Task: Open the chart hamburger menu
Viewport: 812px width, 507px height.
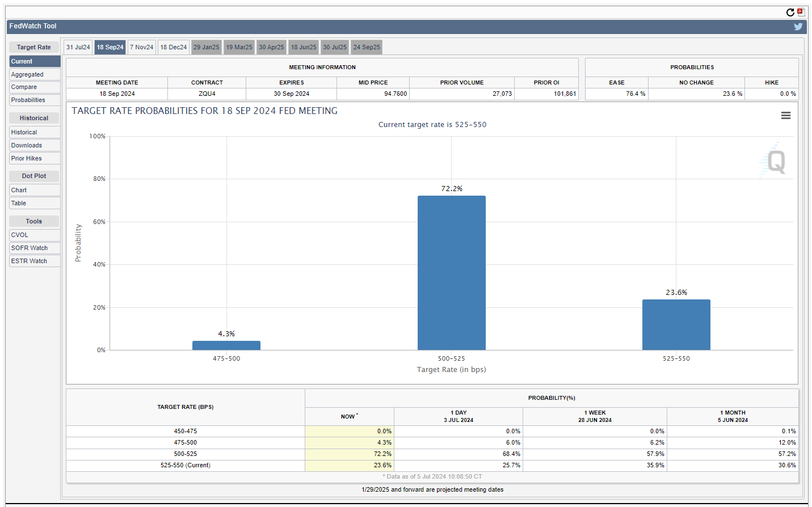Action: (x=785, y=116)
